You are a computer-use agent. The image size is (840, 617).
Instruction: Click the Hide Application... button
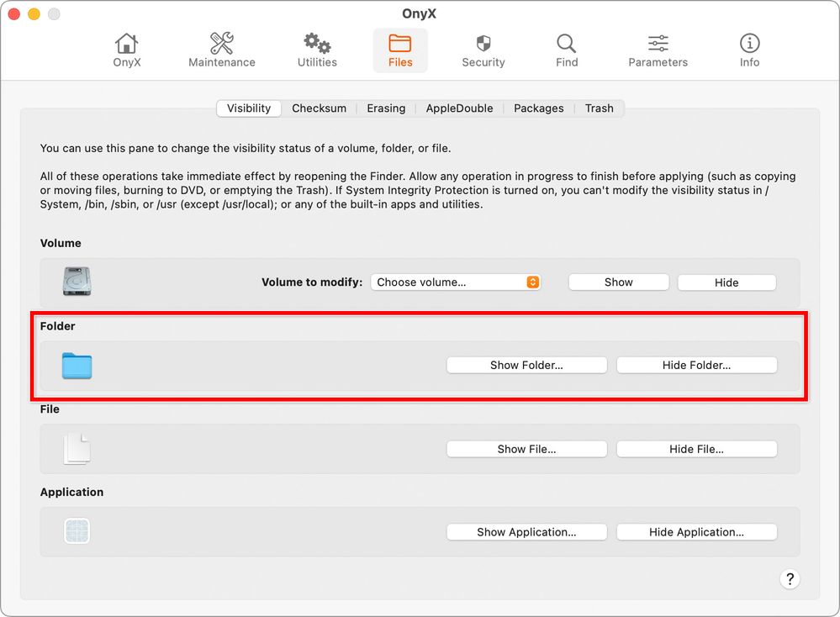pyautogui.click(x=696, y=532)
